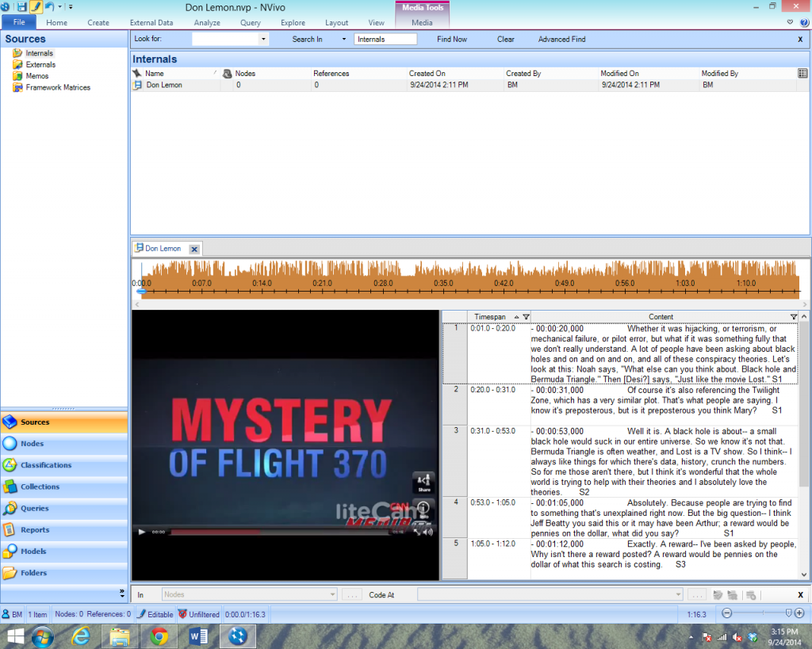Open the Timespan column filter icon

point(526,317)
